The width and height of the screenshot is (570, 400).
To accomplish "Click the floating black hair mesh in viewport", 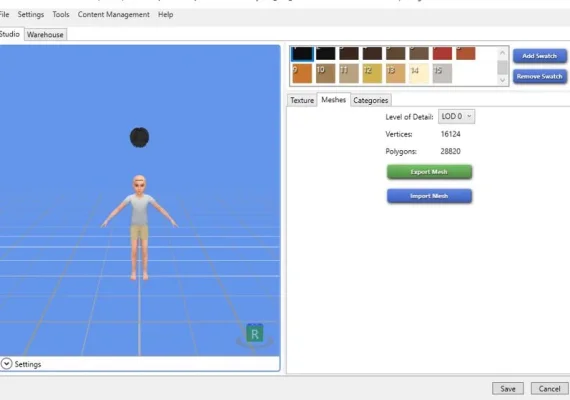I will [x=139, y=137].
